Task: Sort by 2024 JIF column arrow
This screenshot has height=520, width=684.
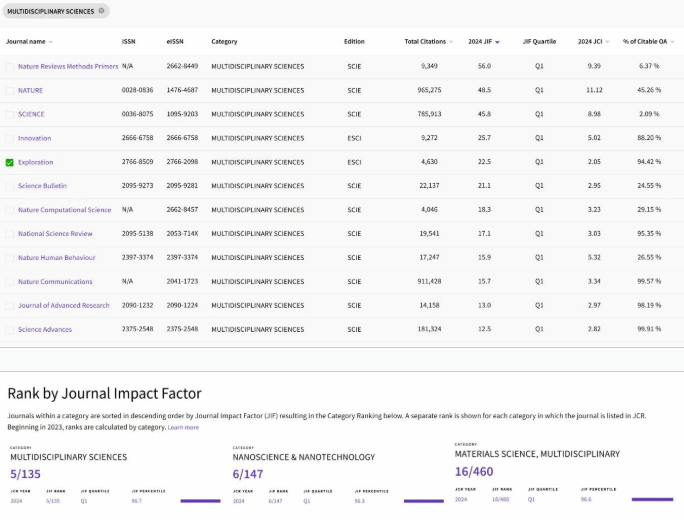Action: click(x=497, y=42)
